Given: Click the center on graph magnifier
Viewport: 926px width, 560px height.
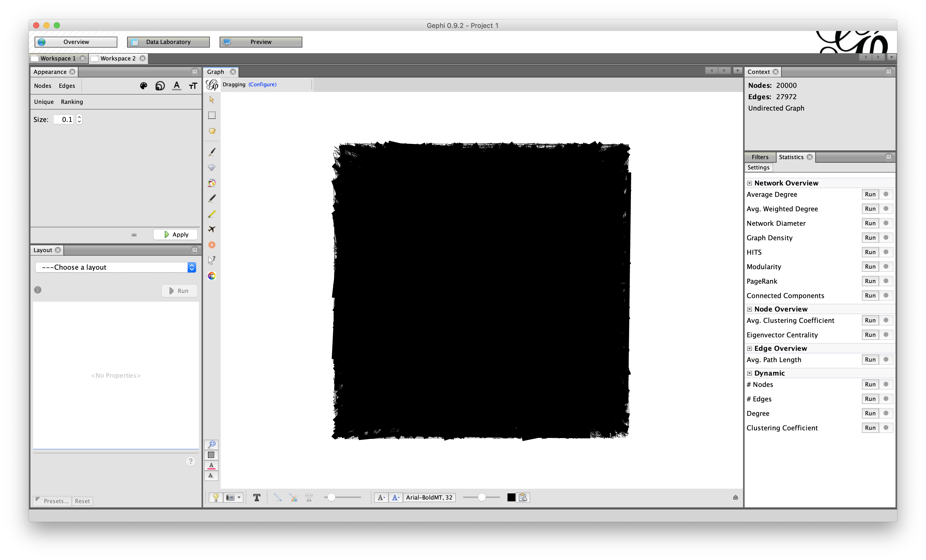Looking at the screenshot, I should point(212,445).
